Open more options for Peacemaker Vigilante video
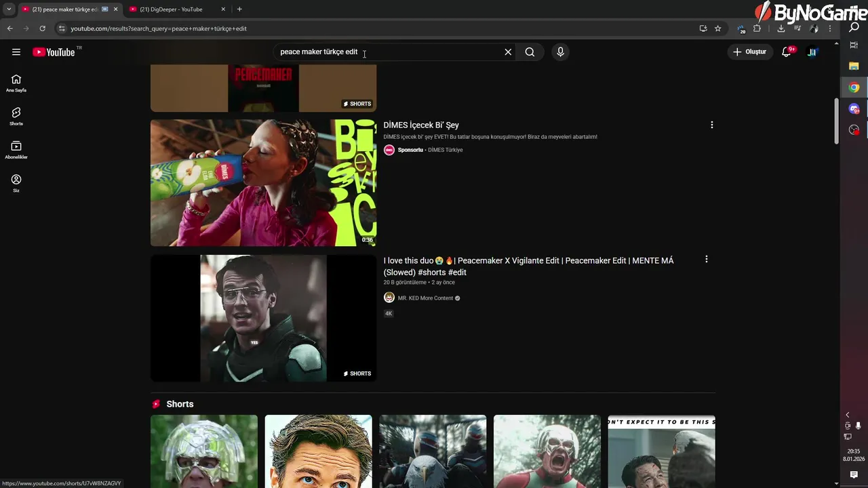Viewport: 868px width, 488px height. [706, 259]
